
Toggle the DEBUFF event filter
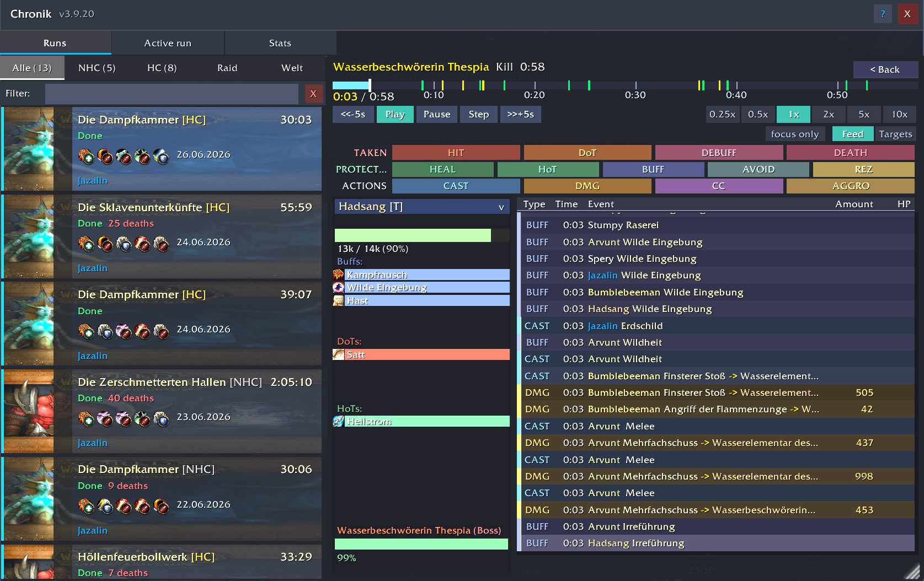719,153
